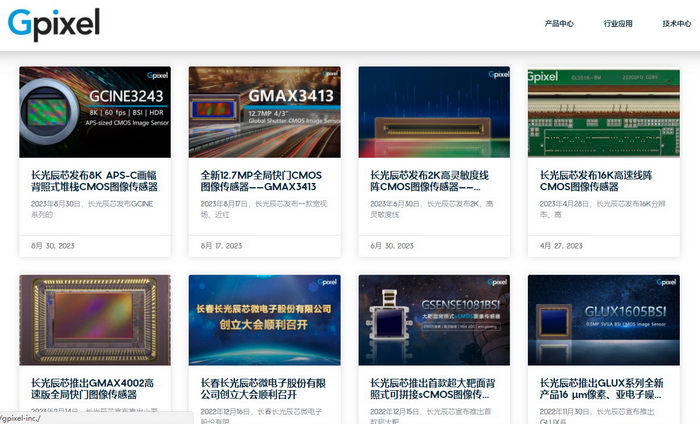Open the GCINE3243 article thumbnail
This screenshot has height=424, width=700.
95,112
